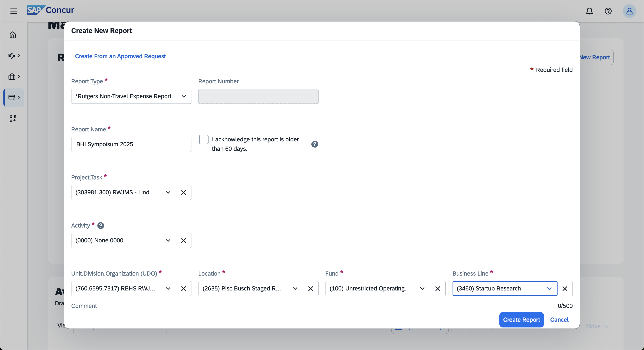644x350 pixels.
Task: Open the suitcase travel sidebar icon
Action: 13,76
